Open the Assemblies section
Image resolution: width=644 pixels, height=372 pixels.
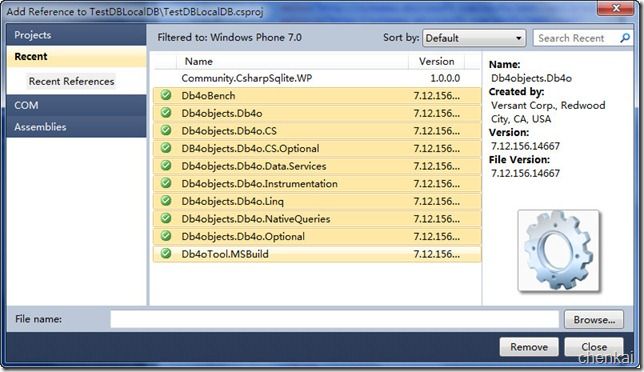[76, 127]
